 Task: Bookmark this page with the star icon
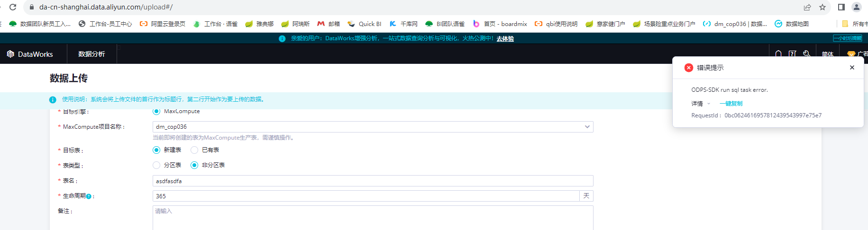point(822,7)
